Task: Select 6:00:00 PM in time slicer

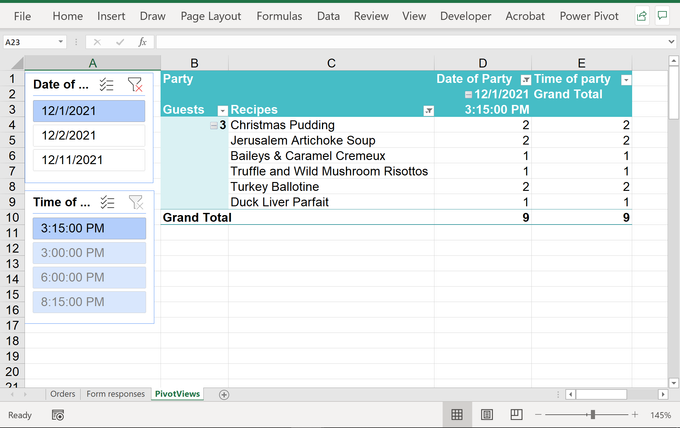Action: coord(89,278)
